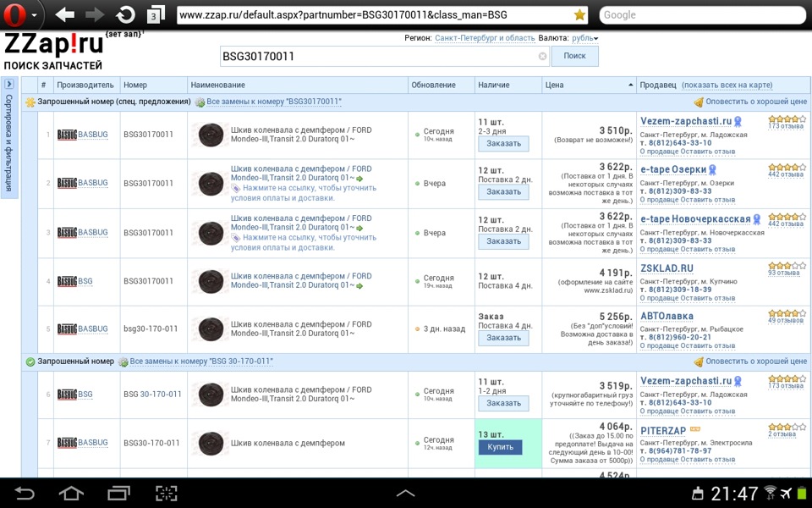Open the 93 отзыва reviews for ZSKLAD.RU
The width and height of the screenshot is (812, 508).
[783, 273]
